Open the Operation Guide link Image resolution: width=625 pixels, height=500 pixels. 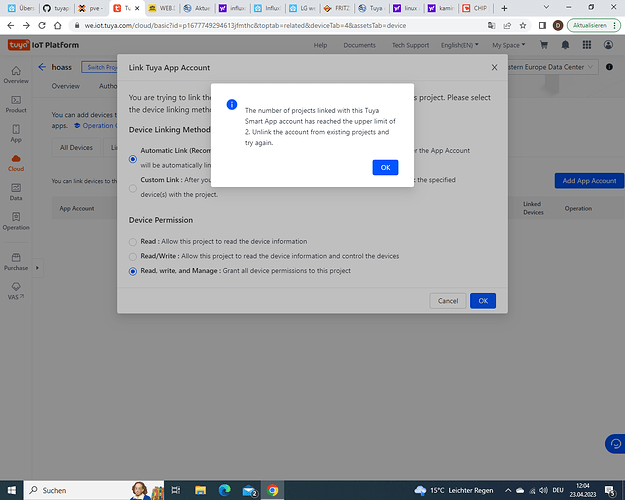[96, 126]
